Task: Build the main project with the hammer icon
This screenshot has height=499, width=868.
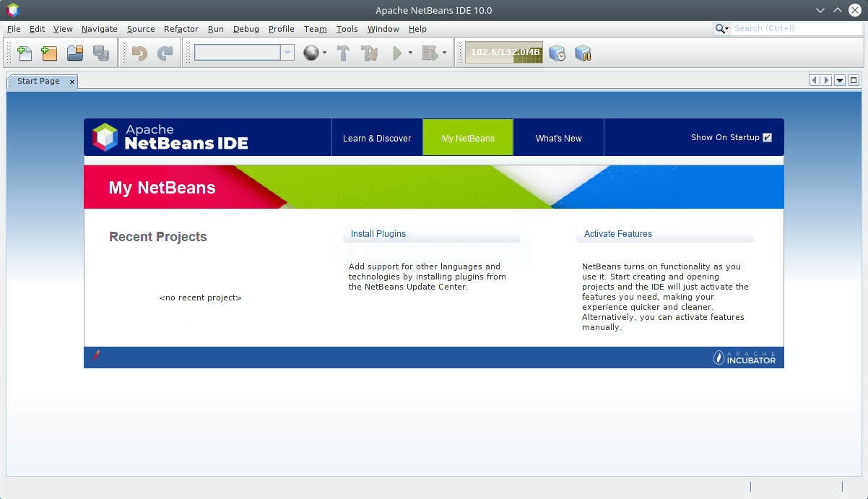Action: pos(343,52)
